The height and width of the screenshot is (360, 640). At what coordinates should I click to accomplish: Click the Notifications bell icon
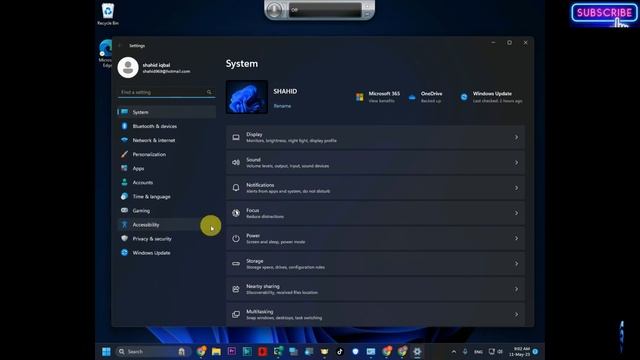coord(236,188)
